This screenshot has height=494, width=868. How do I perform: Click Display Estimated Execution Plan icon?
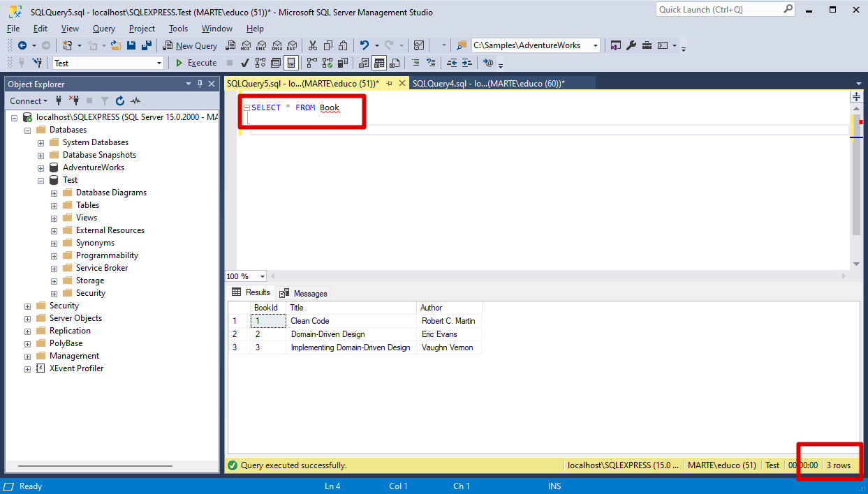click(260, 63)
